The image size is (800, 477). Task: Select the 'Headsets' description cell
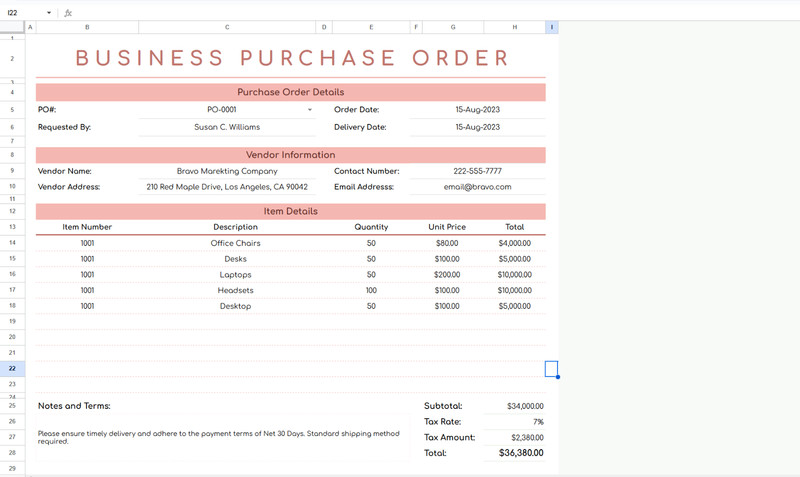235,290
